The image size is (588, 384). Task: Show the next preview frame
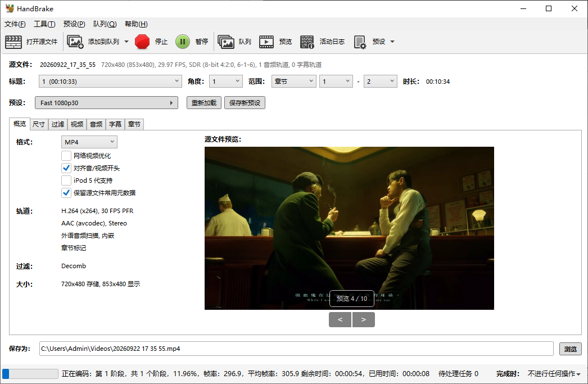363,319
